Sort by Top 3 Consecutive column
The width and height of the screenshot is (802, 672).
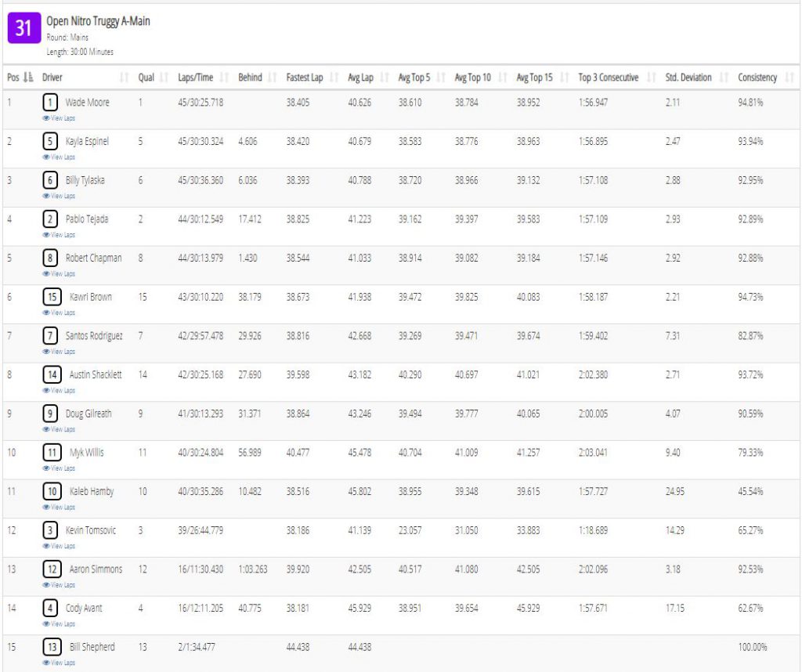[x=608, y=78]
